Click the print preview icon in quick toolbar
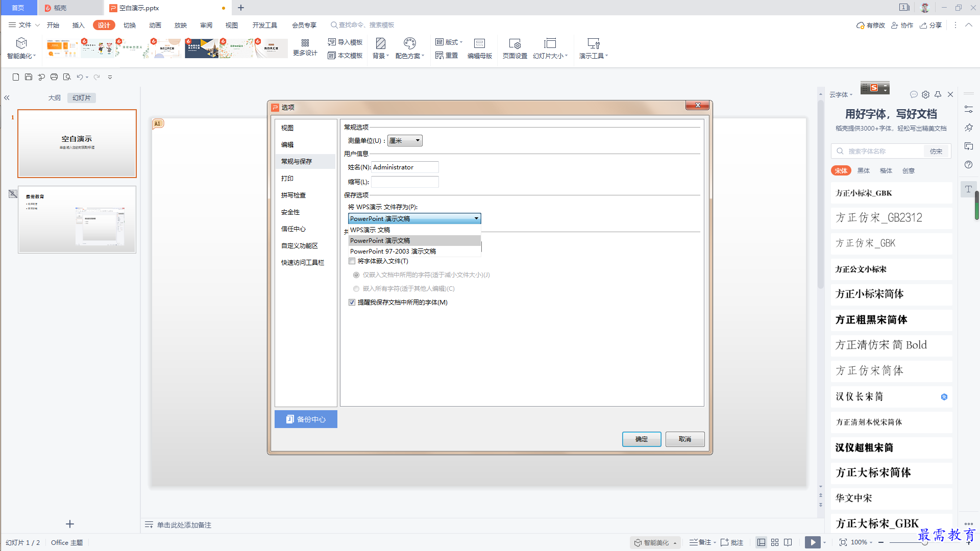This screenshot has width=980, height=551. tap(67, 77)
